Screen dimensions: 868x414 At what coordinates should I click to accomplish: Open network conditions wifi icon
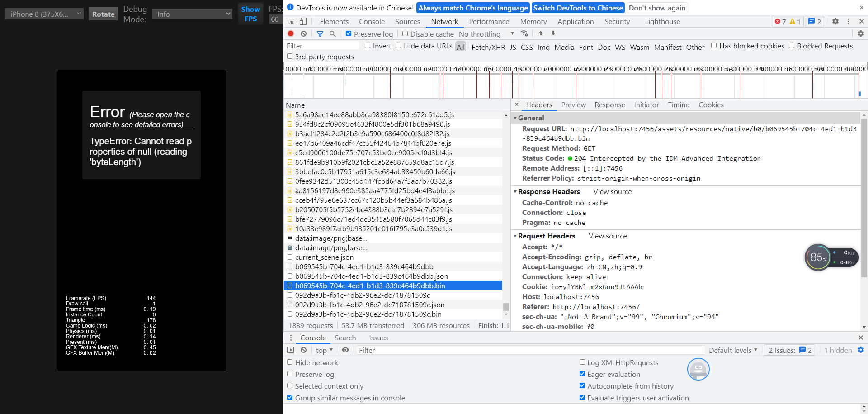524,33
